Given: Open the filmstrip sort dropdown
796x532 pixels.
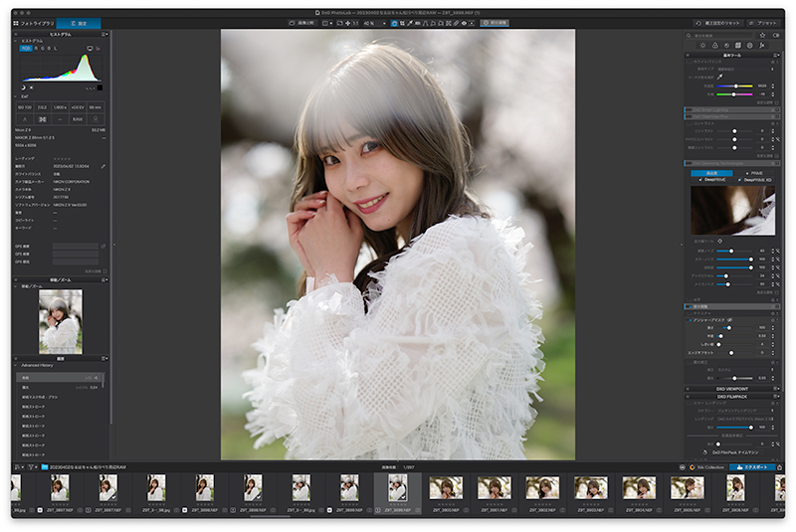Looking at the screenshot, I should point(19,467).
